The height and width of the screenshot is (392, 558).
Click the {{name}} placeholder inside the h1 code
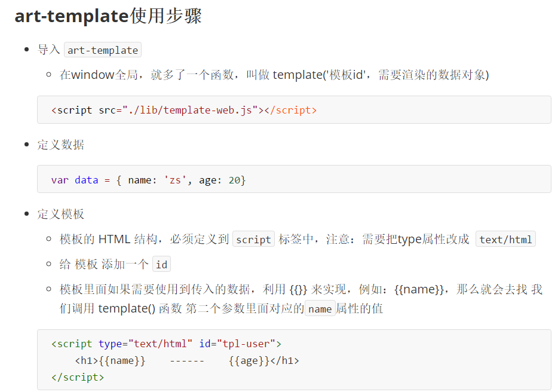(x=122, y=361)
